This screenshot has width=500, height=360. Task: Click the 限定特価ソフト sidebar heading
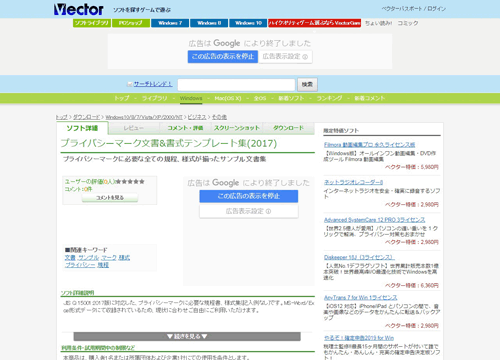tap(341, 131)
